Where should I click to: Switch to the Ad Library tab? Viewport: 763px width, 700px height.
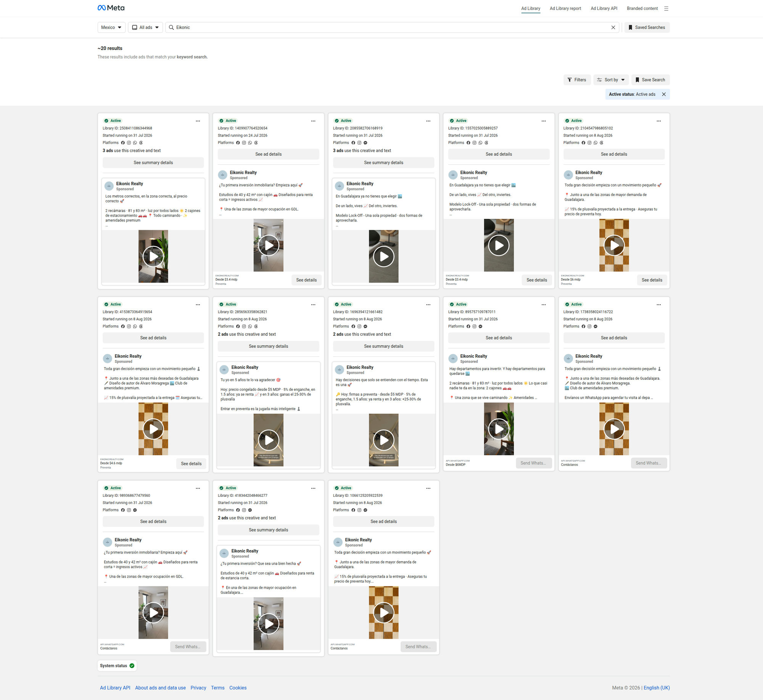click(x=531, y=8)
